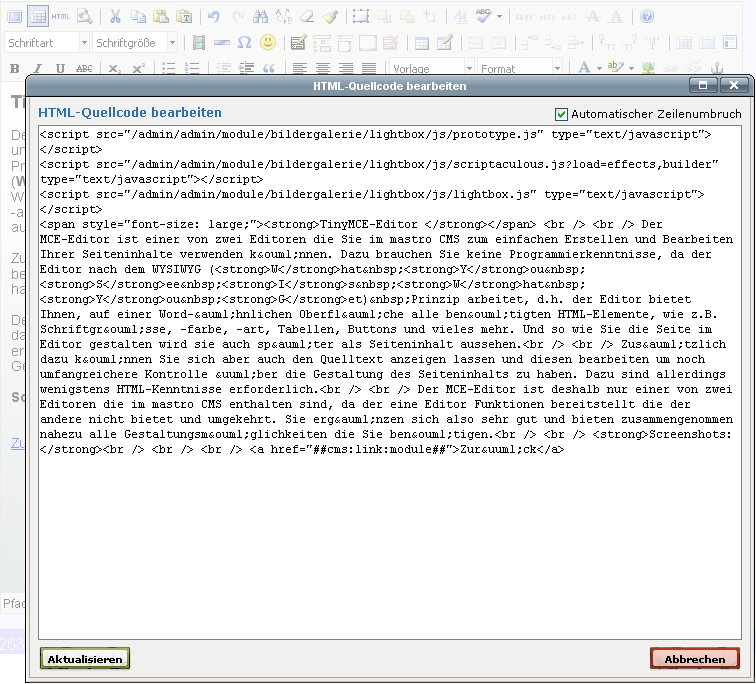Click the table with pencil properties icon
This screenshot has width=756, height=684.
coord(445,43)
